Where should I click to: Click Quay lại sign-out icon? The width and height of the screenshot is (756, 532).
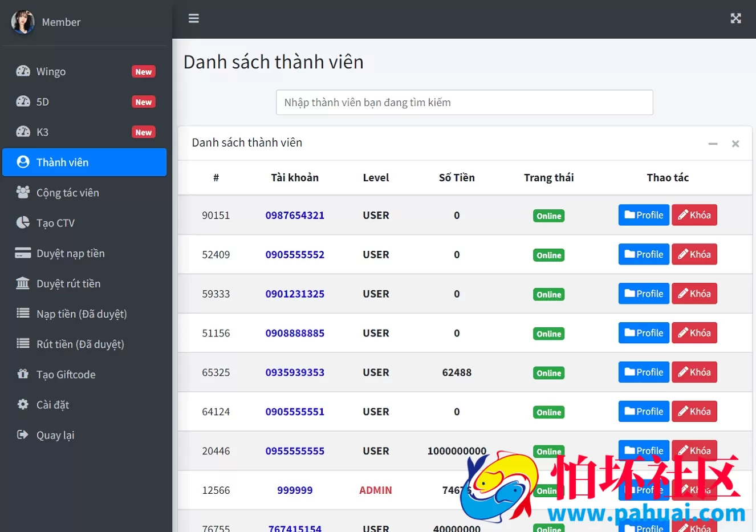pyautogui.click(x=23, y=434)
